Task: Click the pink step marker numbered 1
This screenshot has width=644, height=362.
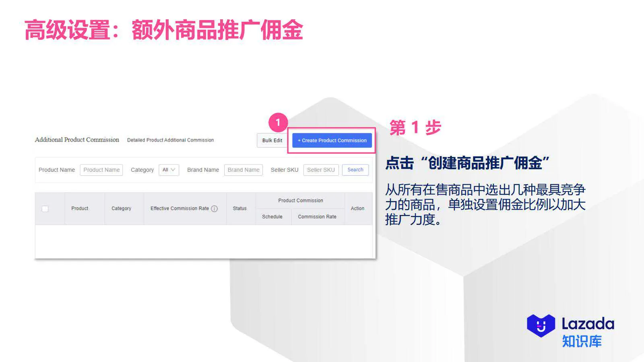Action: 278,121
